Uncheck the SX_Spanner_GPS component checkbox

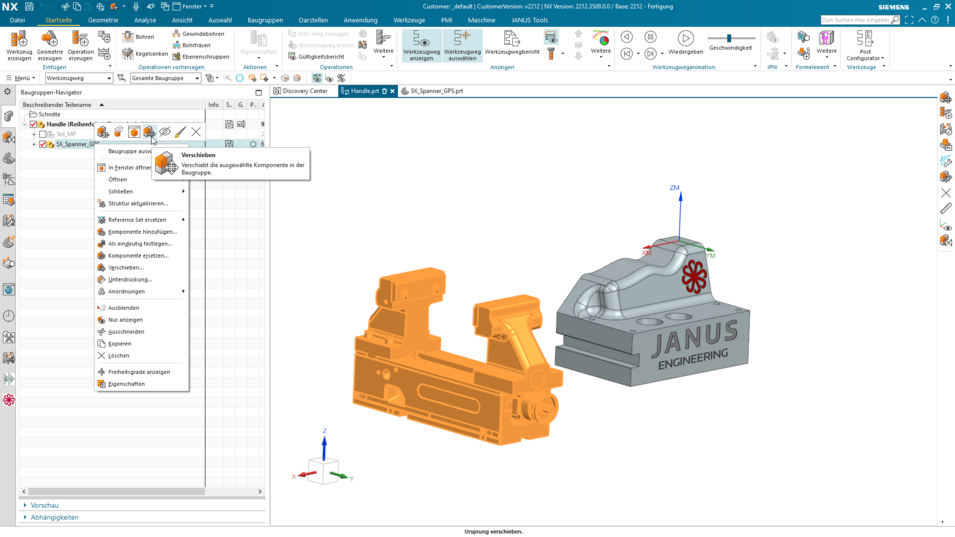(43, 144)
